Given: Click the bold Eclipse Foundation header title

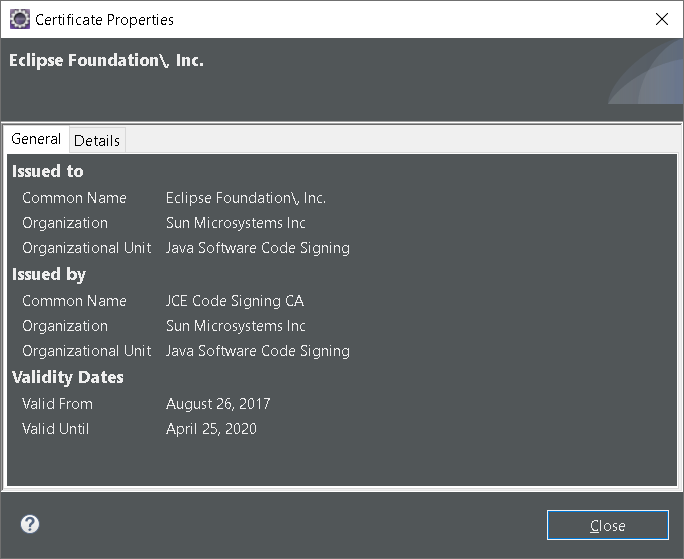Looking at the screenshot, I should coord(106,60).
